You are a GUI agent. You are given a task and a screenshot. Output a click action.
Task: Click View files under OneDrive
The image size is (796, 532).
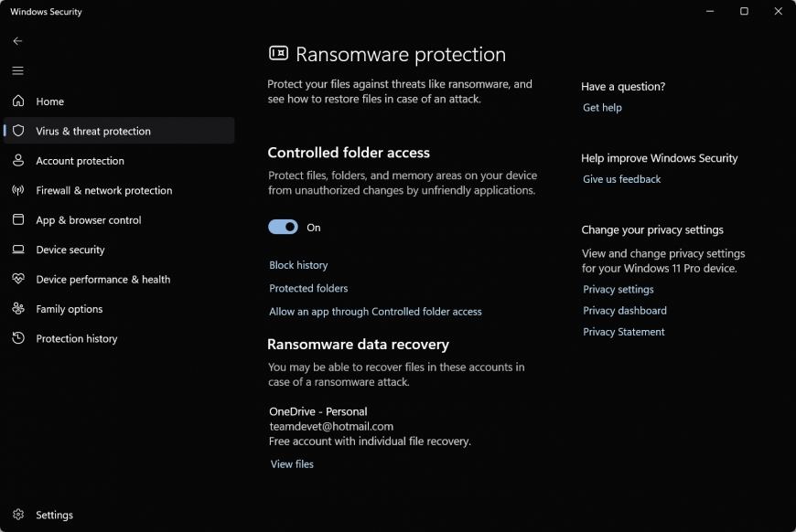point(292,464)
